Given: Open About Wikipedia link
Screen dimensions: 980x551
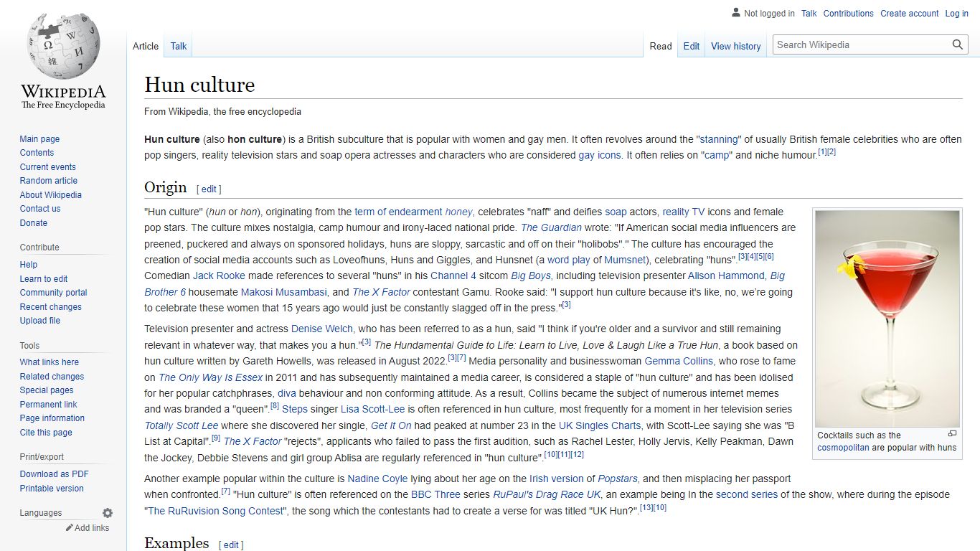Looking at the screenshot, I should click(50, 195).
